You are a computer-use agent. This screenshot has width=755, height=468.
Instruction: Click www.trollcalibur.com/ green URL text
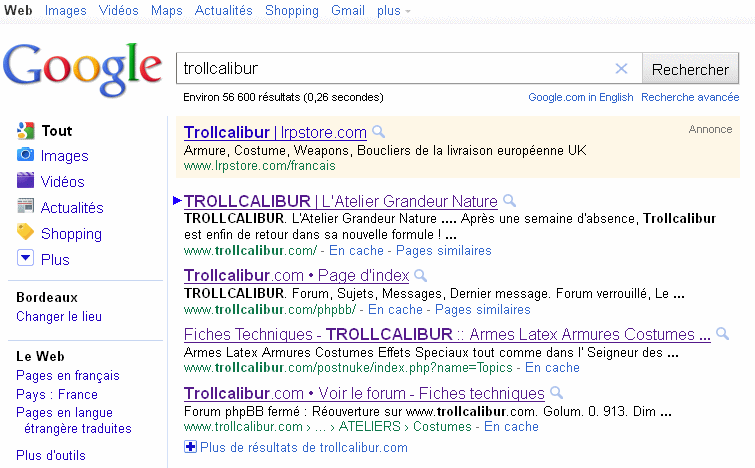click(x=250, y=250)
